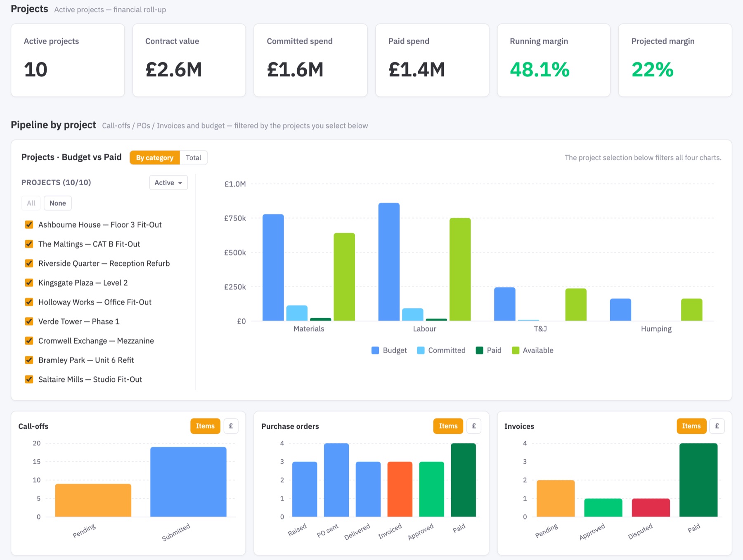The width and height of the screenshot is (743, 560).
Task: Uncheck Verde Tower — Phase 1 project
Action: tap(29, 321)
